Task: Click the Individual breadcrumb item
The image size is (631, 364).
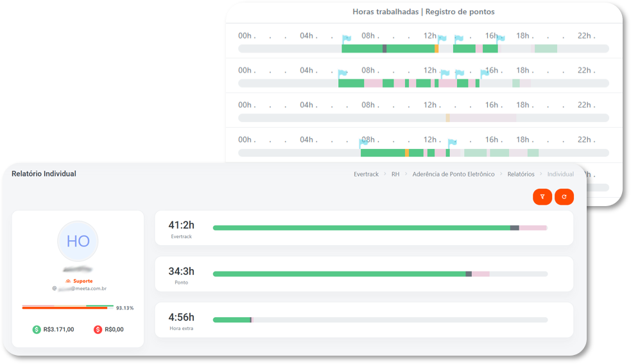Action: 560,174
